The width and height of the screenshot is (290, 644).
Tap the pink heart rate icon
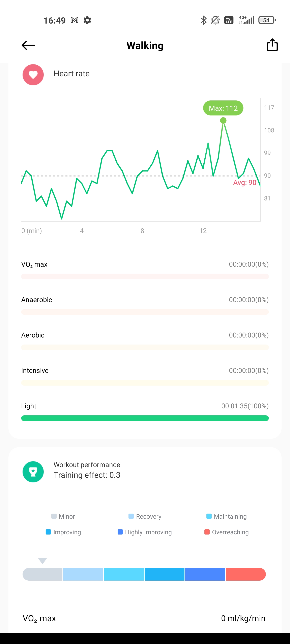click(33, 74)
